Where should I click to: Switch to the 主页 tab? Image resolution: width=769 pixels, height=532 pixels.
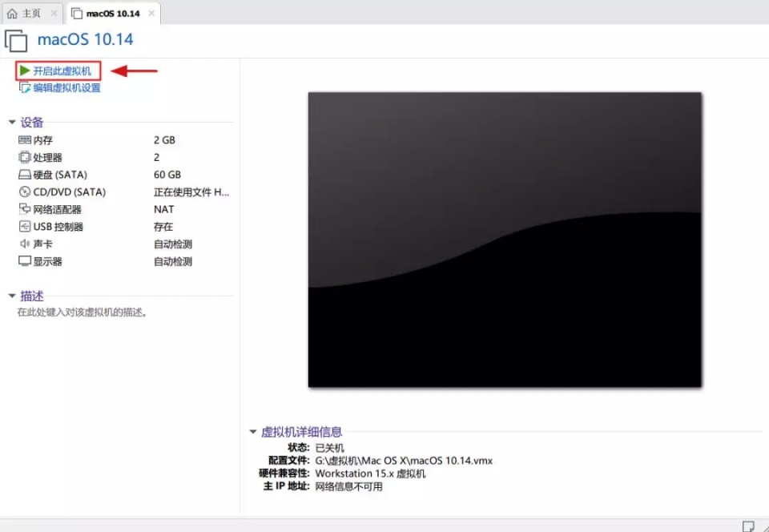pyautogui.click(x=31, y=14)
